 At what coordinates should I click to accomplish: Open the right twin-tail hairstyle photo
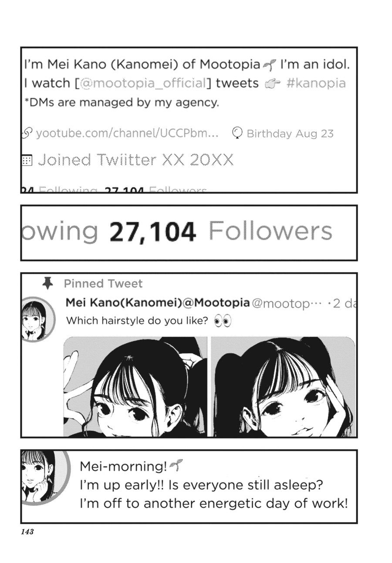coord(283,386)
